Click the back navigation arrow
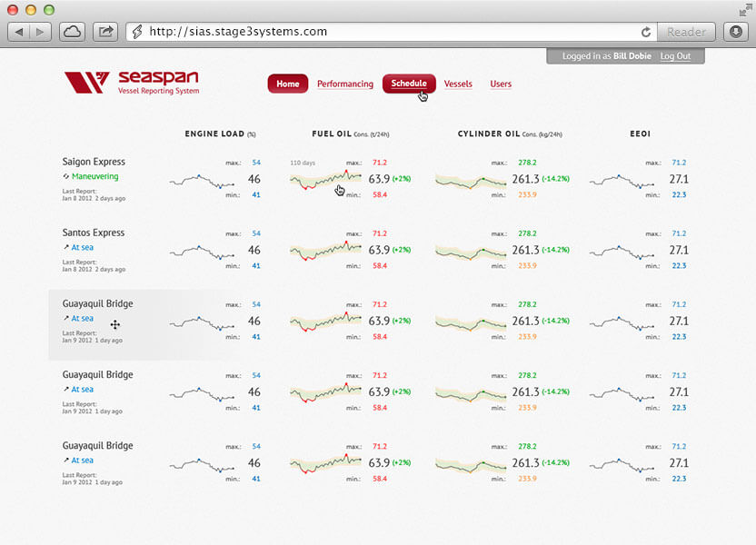Screen dimensions: 756x545 [x=21, y=31]
